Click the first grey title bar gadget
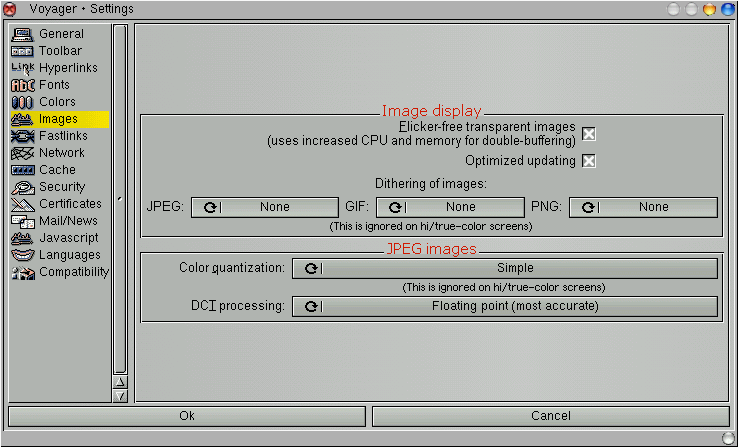738x447 pixels. click(x=674, y=9)
